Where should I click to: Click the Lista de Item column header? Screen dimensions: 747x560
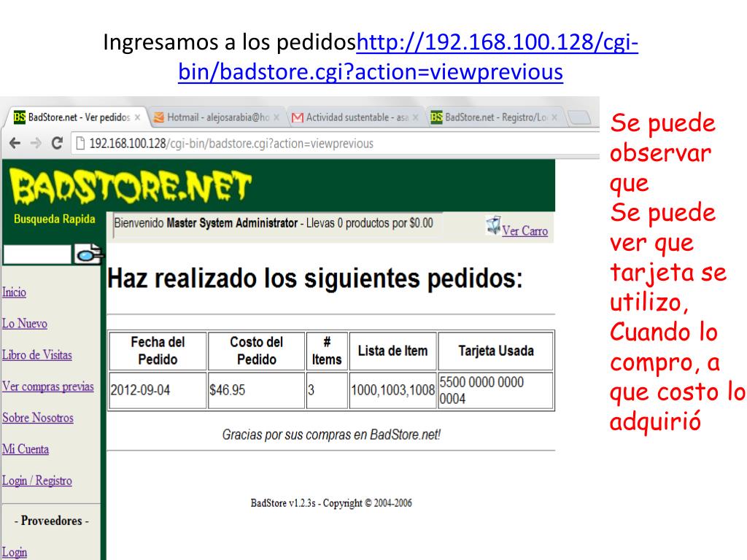(x=393, y=351)
